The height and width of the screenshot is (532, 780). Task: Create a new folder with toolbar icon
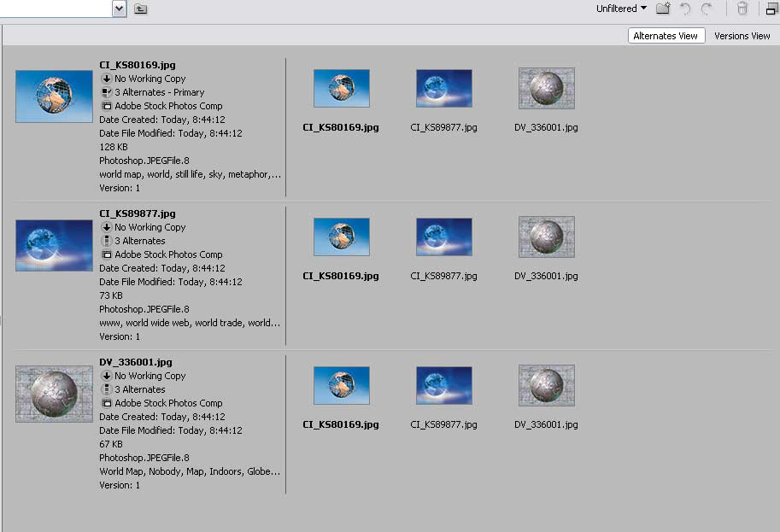point(663,9)
